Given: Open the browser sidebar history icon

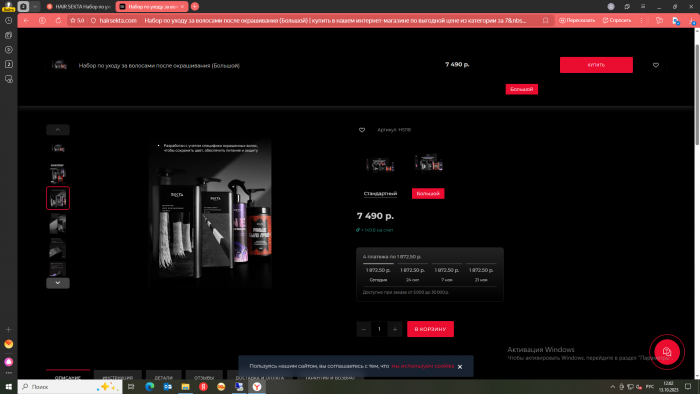Looking at the screenshot, I should click(x=8, y=21).
